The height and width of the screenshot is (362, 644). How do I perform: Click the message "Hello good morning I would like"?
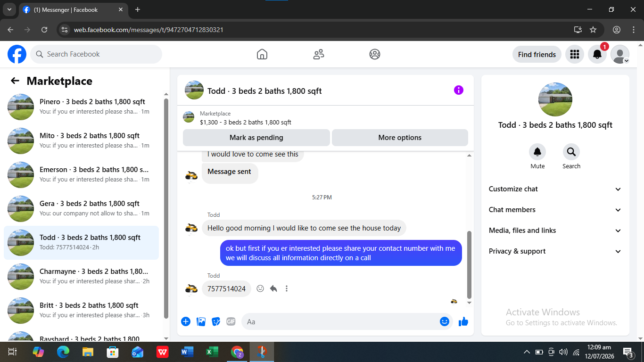pyautogui.click(x=304, y=228)
